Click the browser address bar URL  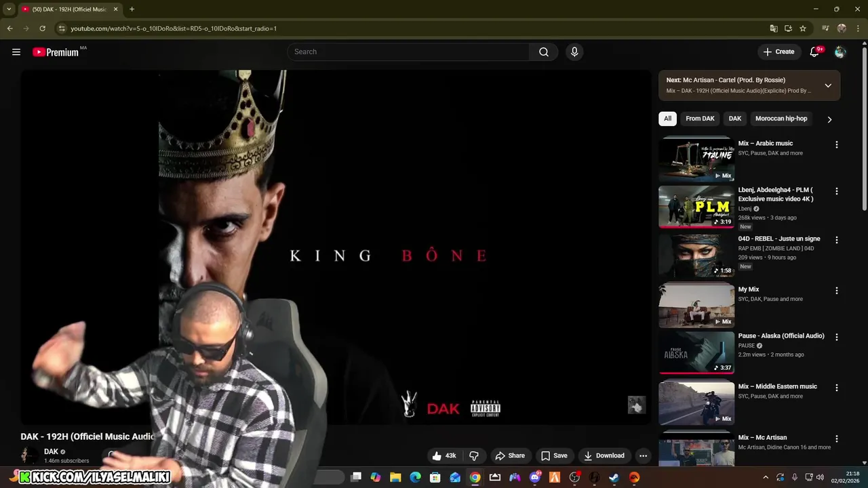174,28
